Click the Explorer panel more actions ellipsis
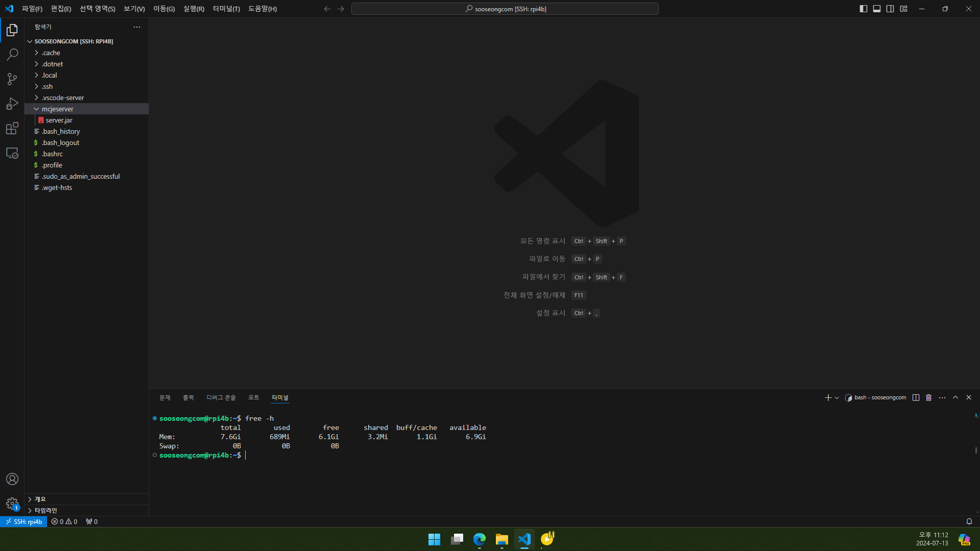 click(137, 27)
